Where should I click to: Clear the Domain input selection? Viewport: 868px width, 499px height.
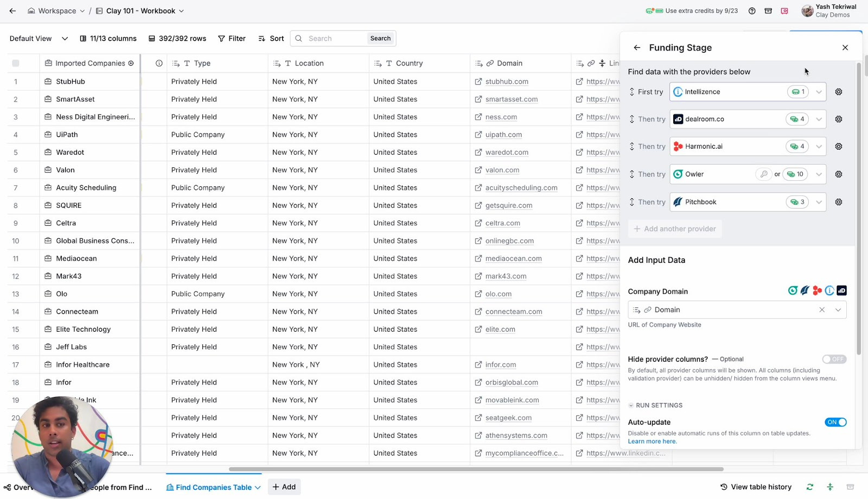point(822,309)
